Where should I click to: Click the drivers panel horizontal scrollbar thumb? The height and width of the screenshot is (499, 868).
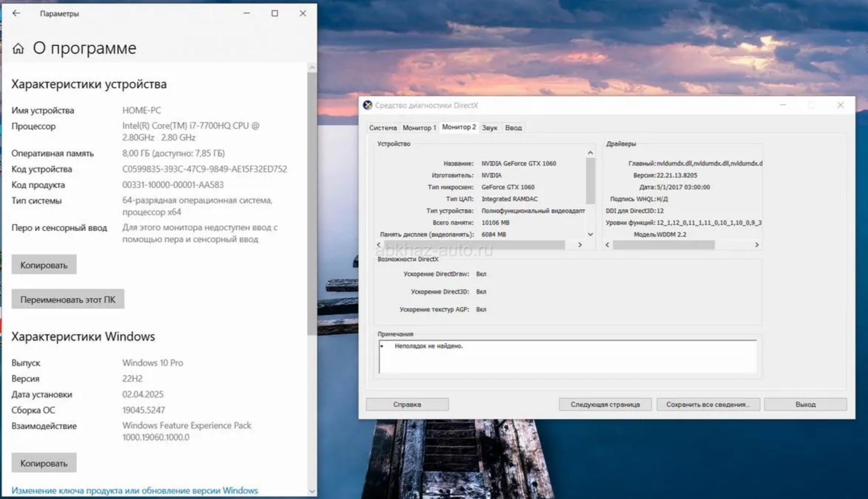pyautogui.click(x=663, y=245)
